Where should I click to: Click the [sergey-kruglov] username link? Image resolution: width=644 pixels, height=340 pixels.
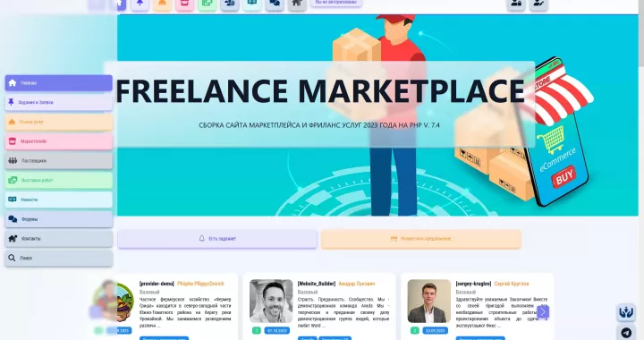tap(473, 284)
